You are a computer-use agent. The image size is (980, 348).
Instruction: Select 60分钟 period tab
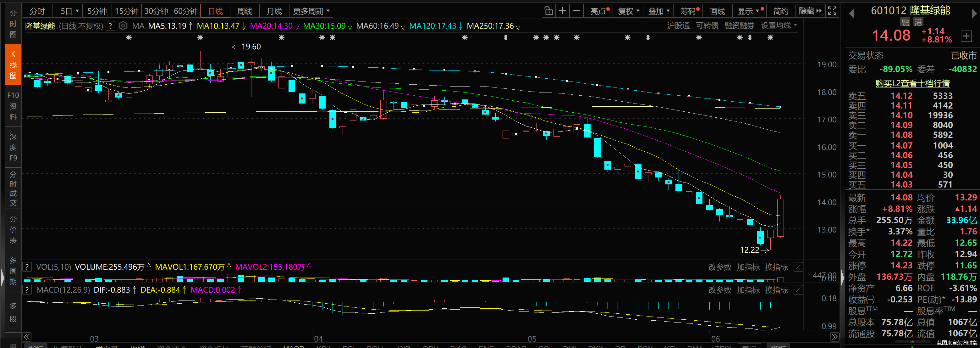click(x=186, y=11)
